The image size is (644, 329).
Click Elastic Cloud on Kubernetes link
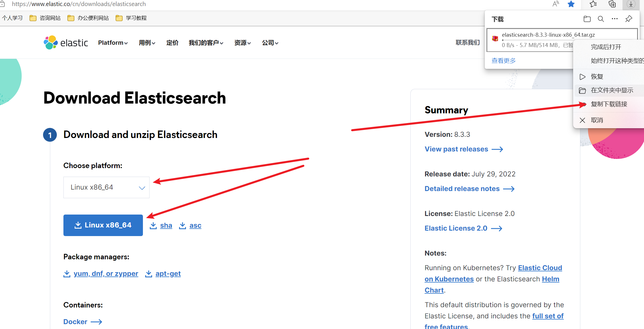pyautogui.click(x=540, y=268)
